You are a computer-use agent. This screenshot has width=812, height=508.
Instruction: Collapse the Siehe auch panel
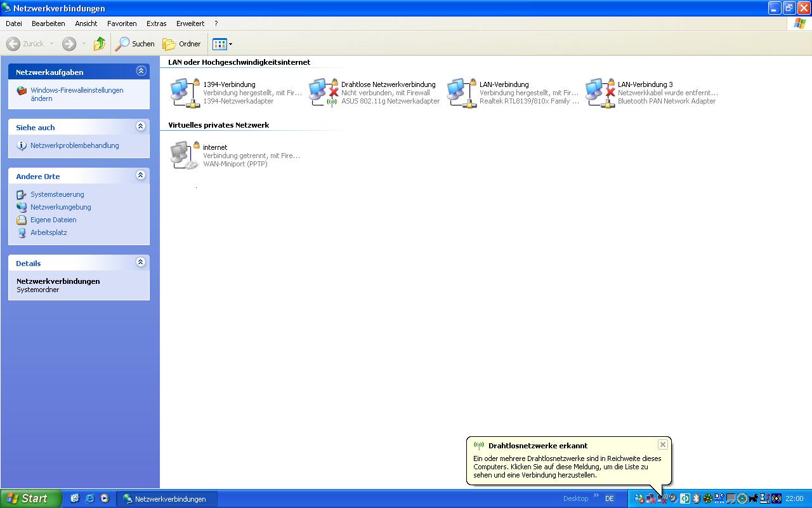pos(141,126)
